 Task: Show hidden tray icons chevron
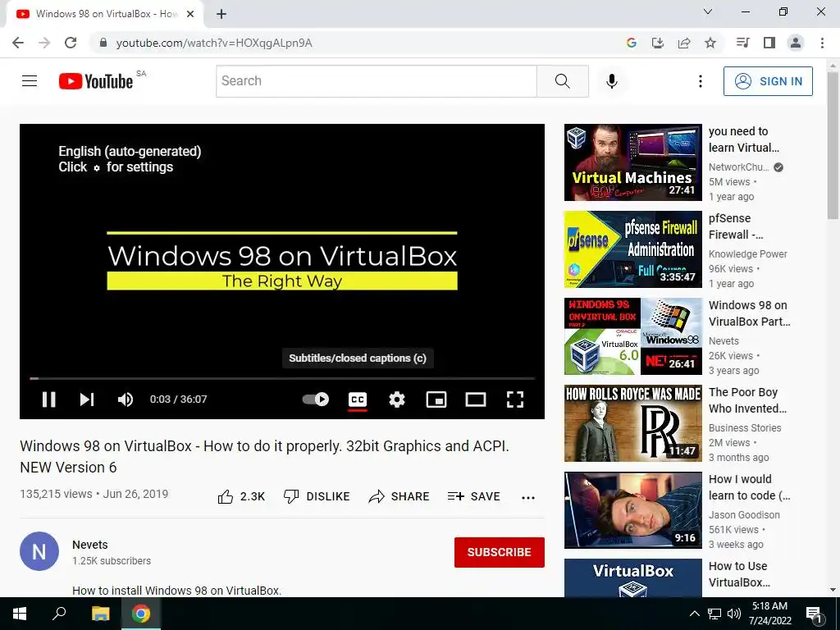694,614
